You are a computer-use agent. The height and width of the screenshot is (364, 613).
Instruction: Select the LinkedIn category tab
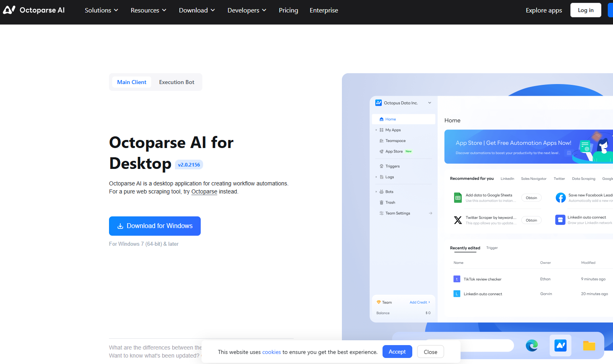pos(507,179)
